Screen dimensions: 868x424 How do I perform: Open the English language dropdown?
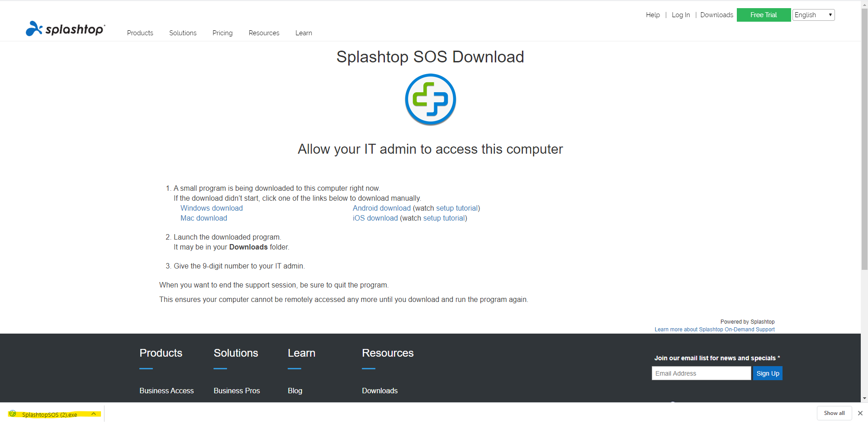[813, 15]
